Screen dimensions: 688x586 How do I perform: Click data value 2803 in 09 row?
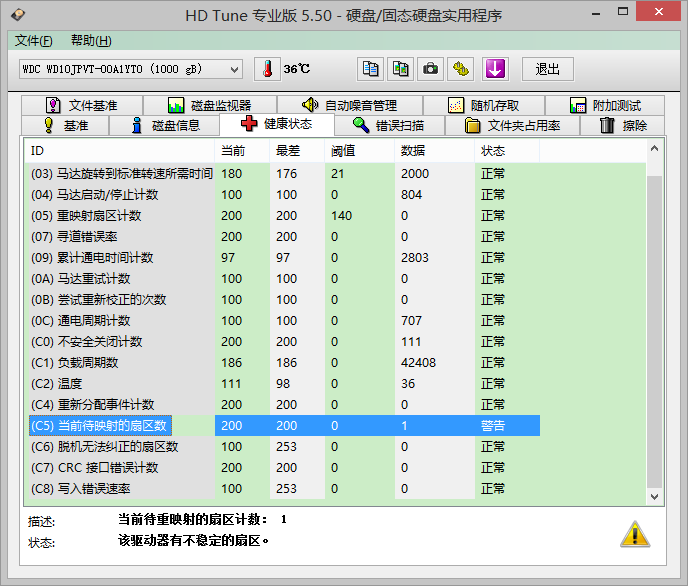click(x=415, y=258)
